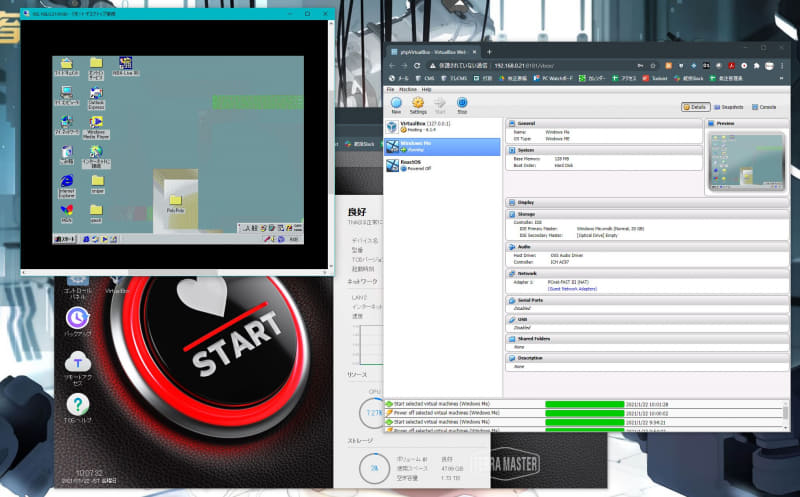Open the Control Panel icon on TOS desktop
Viewport: 800px width, 497px height.
78,287
